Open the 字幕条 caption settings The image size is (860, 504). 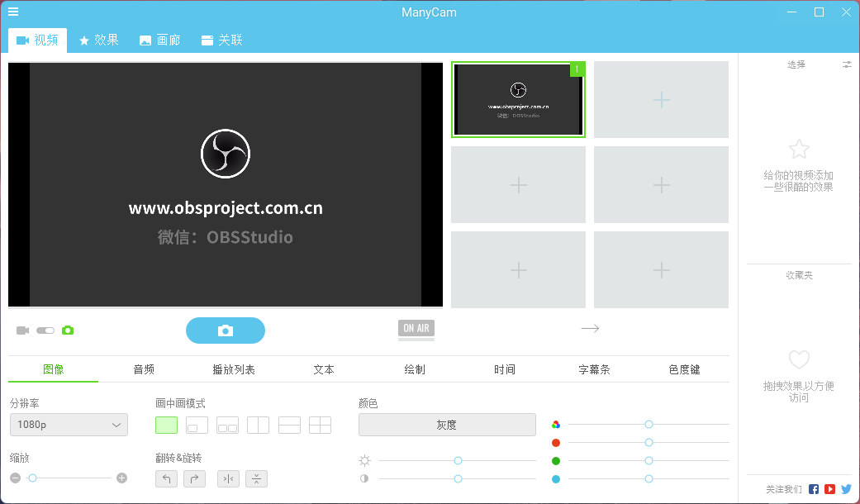(x=595, y=369)
